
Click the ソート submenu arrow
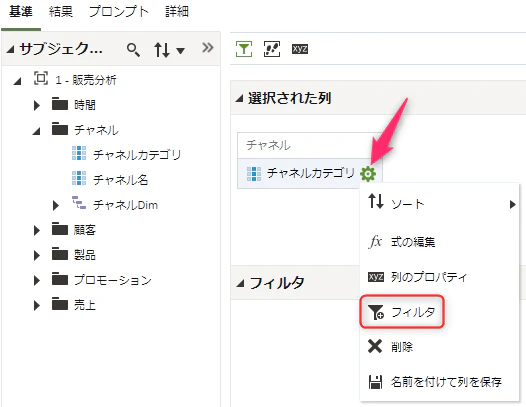tap(512, 204)
